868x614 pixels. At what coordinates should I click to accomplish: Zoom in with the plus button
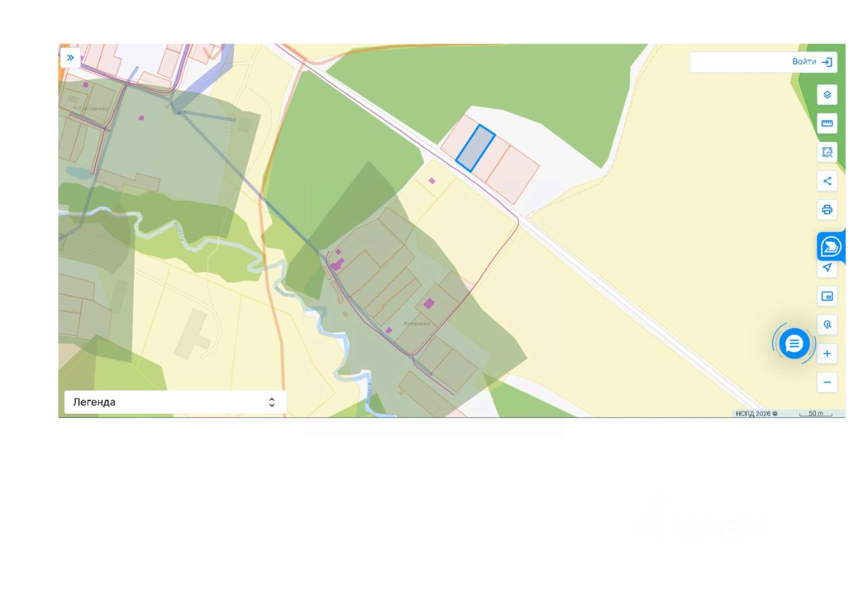[827, 353]
